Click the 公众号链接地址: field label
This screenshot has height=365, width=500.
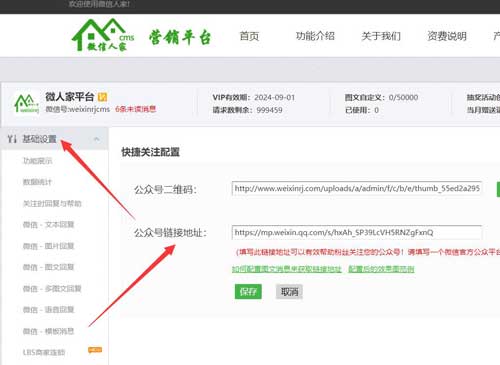pos(170,233)
